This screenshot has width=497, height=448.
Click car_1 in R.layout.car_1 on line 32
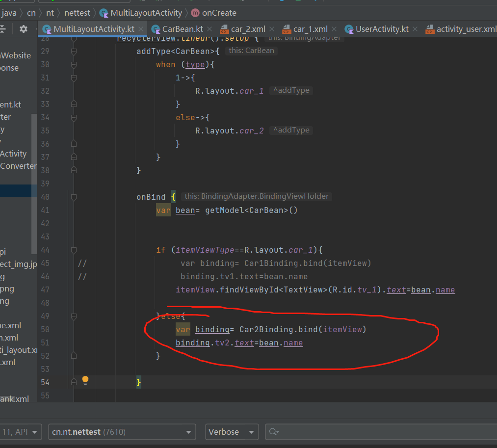tap(251, 91)
